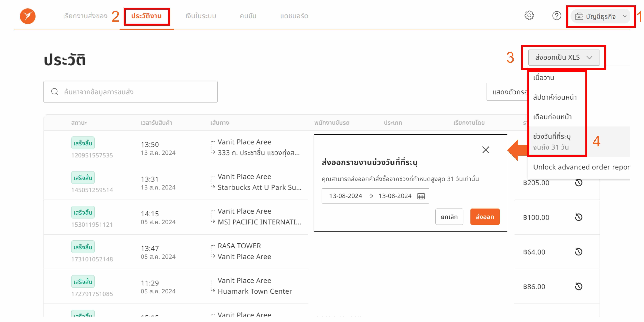
Task: Click order number 173101052148
Action: 92,259
